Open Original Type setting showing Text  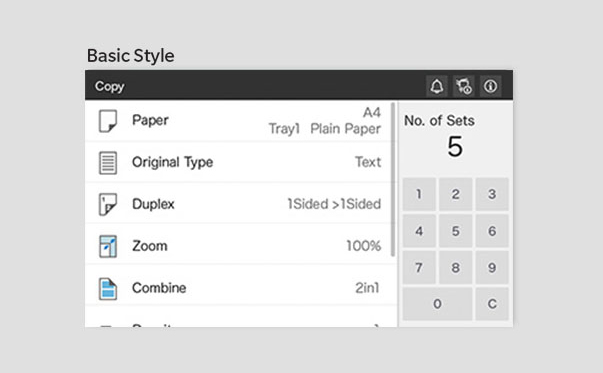point(238,162)
